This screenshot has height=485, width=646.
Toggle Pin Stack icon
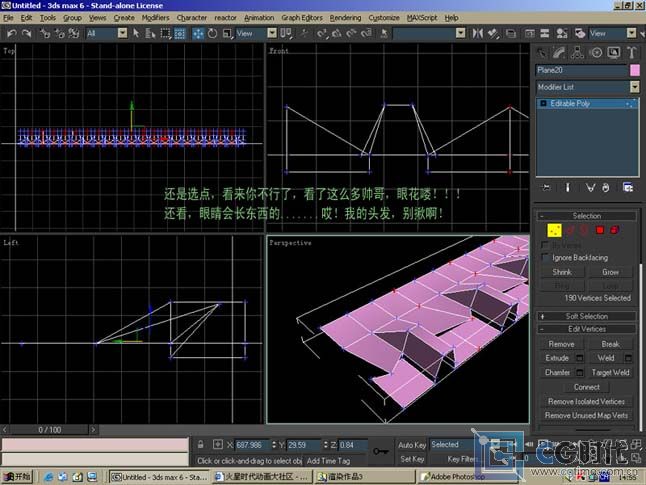point(546,188)
